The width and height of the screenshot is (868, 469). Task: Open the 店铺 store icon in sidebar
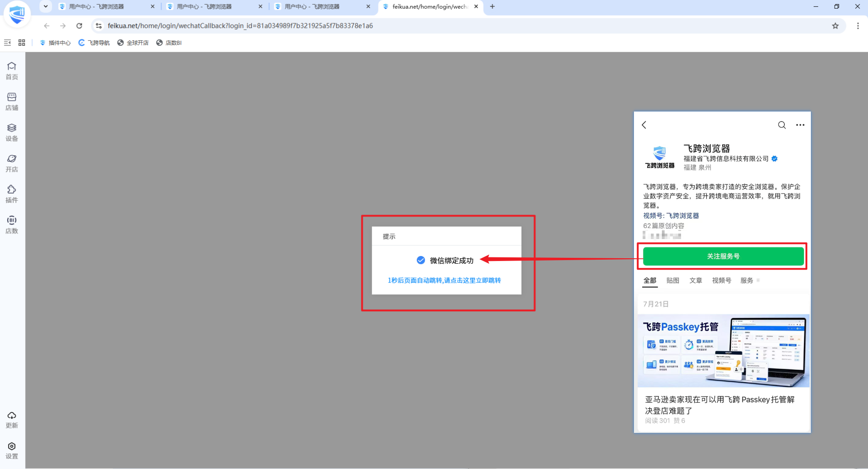[12, 101]
